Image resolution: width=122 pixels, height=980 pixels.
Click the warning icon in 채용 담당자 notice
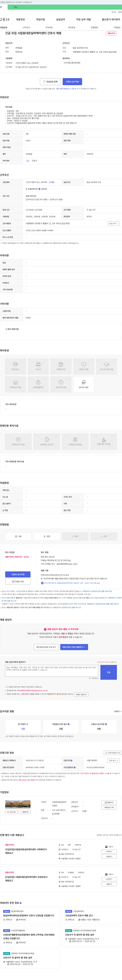(45, 629)
